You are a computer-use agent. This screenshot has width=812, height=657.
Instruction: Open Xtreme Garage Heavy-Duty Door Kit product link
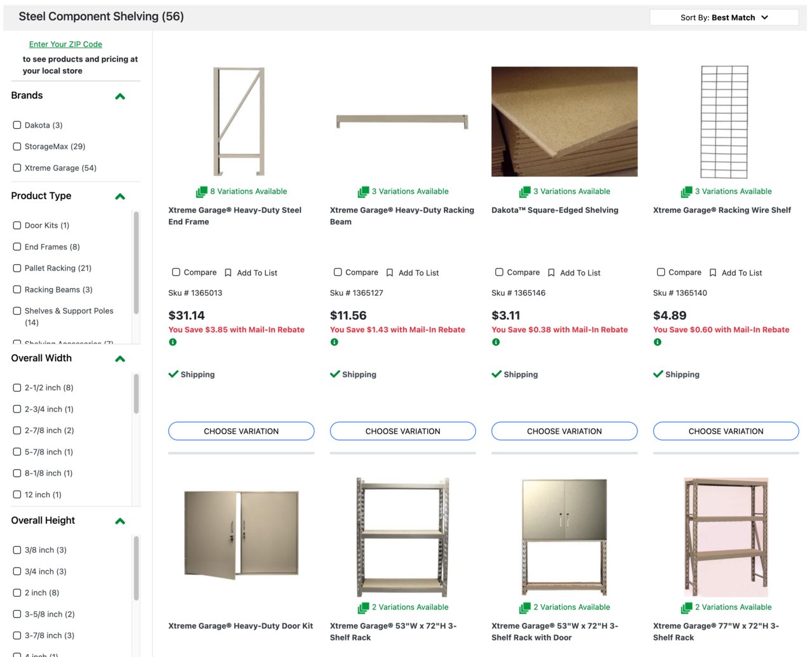point(241,626)
